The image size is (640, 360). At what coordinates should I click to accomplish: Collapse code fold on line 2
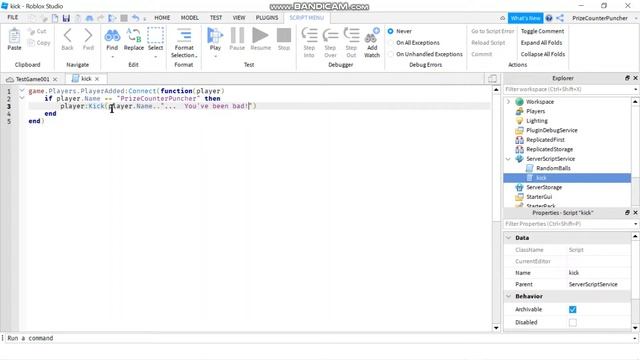click(x=22, y=98)
